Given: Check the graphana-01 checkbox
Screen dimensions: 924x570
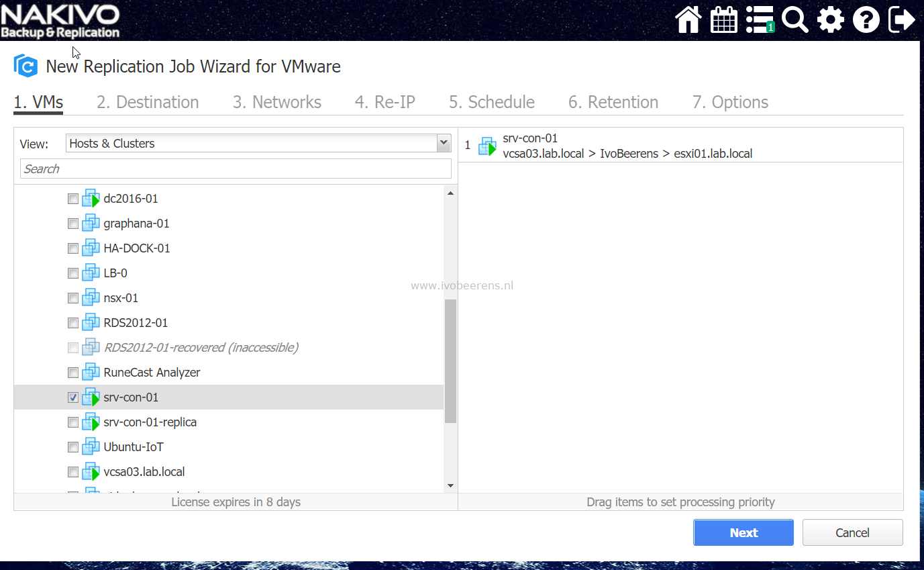Looking at the screenshot, I should point(73,224).
